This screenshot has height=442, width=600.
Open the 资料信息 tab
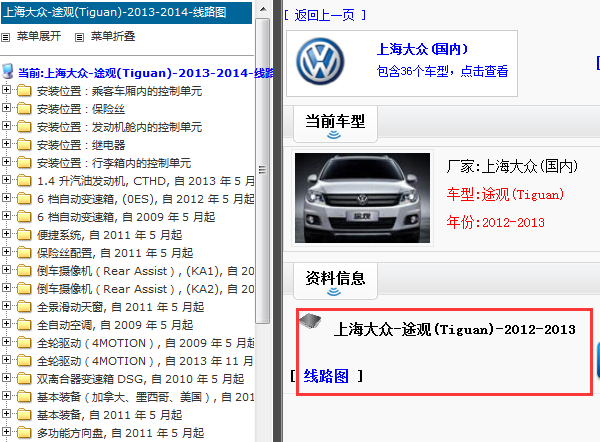(x=335, y=281)
